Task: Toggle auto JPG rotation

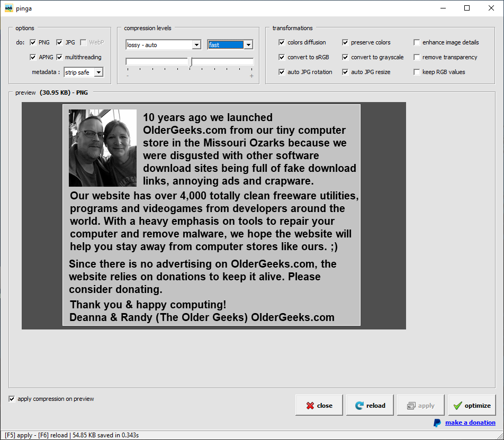Action: point(282,72)
